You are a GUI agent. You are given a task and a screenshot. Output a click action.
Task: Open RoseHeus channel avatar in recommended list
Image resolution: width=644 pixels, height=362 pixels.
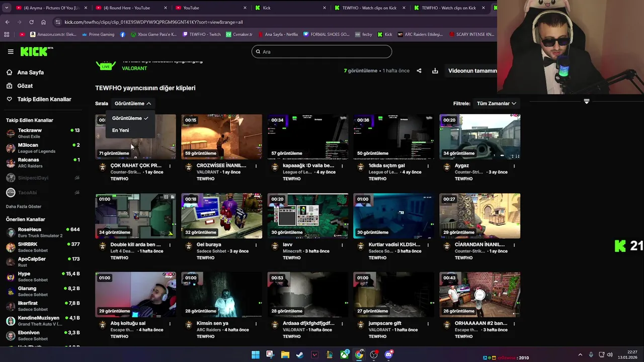11,232
